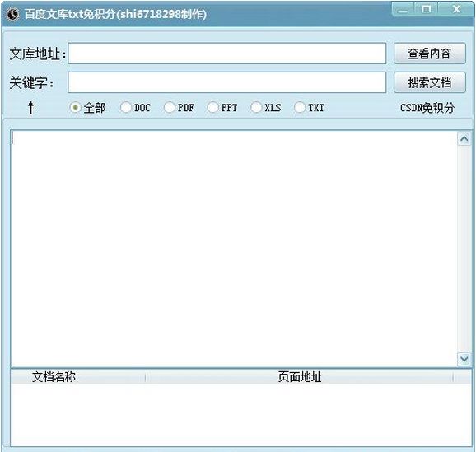Click the scrollbar up arrow

click(x=464, y=139)
